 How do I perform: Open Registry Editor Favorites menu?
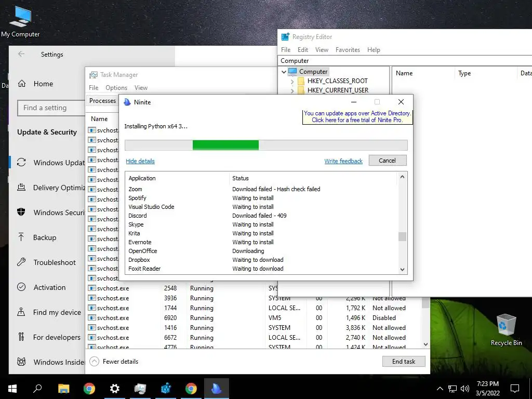[348, 50]
